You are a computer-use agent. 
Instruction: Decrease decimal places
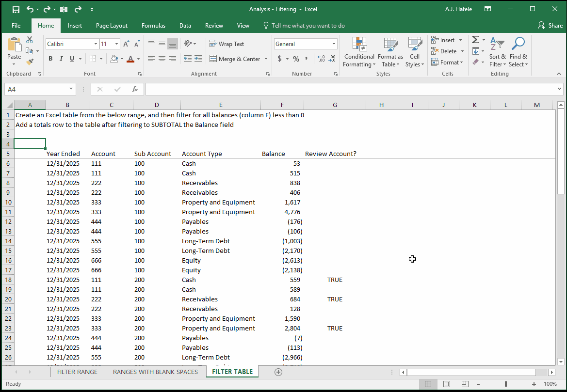pos(332,59)
